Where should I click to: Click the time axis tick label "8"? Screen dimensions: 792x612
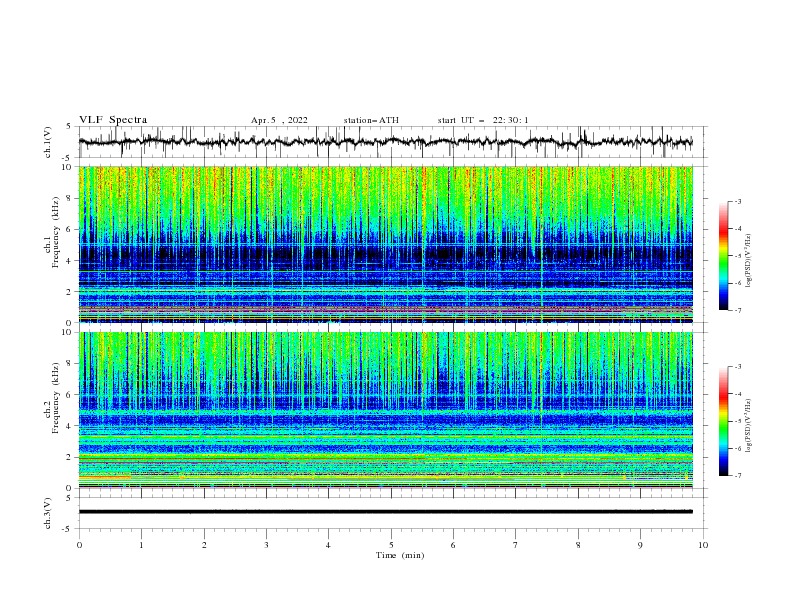[x=578, y=545]
